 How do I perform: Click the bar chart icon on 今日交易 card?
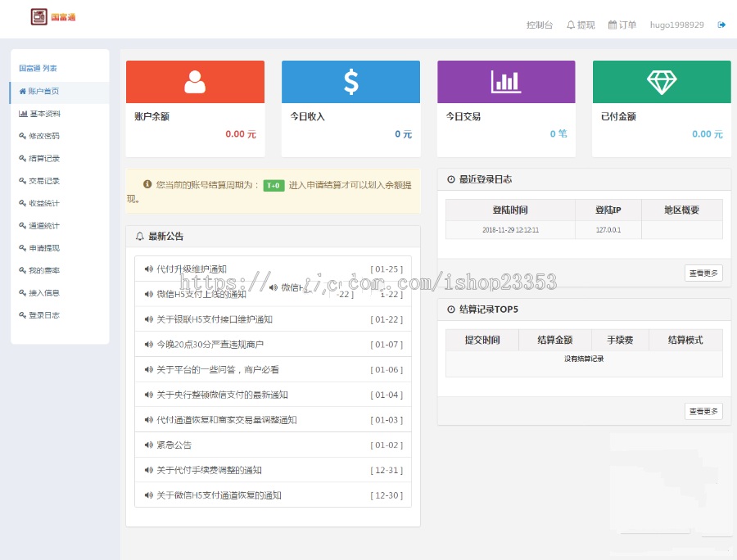click(506, 81)
